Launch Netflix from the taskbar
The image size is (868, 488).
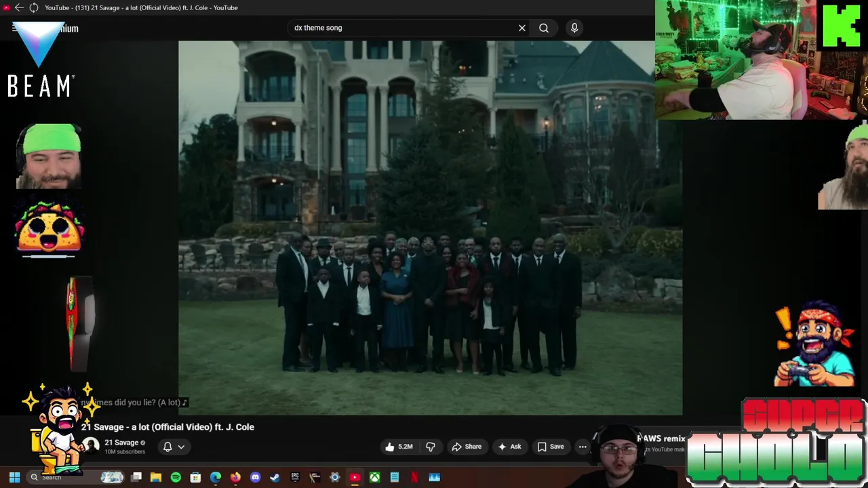pyautogui.click(x=414, y=477)
